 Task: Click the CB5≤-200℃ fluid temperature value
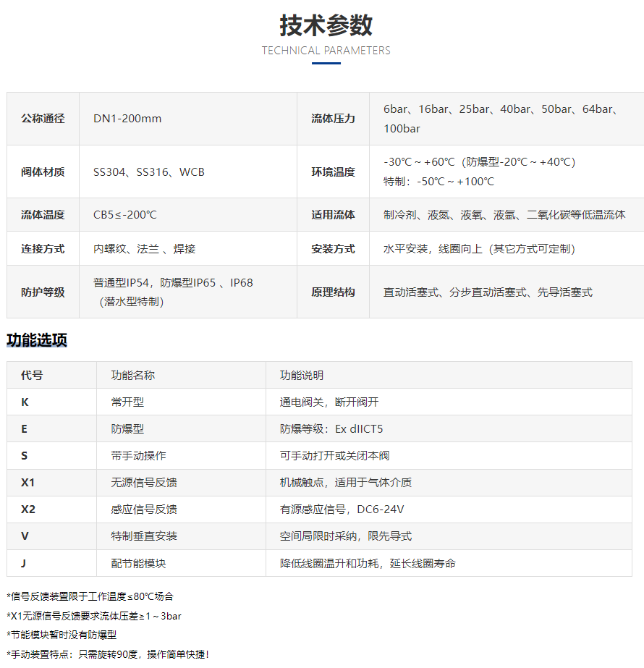point(124,215)
